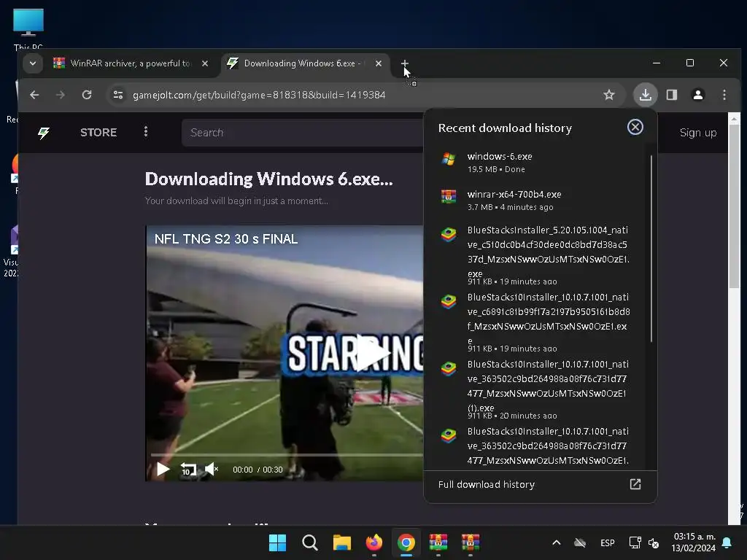Viewport: 747px width, 560px height.
Task: Open the Chrome tab search dropdown arrow
Action: tap(32, 63)
